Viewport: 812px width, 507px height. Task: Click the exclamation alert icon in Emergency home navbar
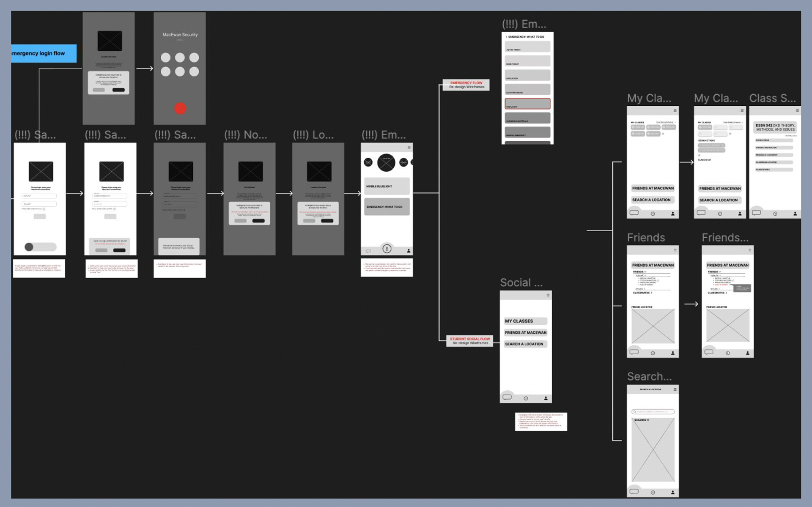[387, 249]
